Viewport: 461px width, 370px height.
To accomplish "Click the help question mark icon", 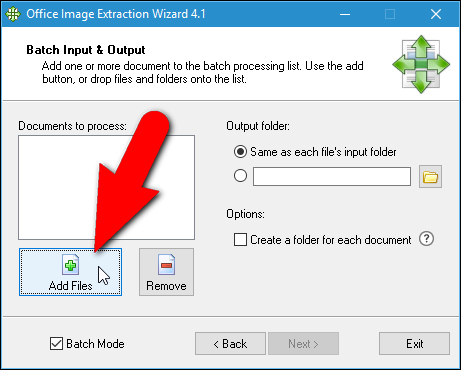I will point(426,239).
